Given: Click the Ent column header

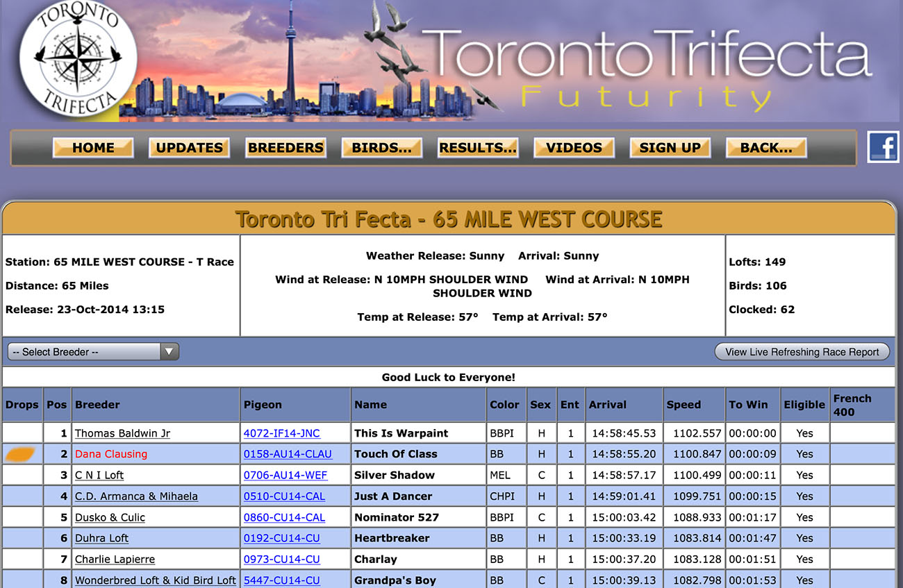Looking at the screenshot, I should pyautogui.click(x=570, y=405).
